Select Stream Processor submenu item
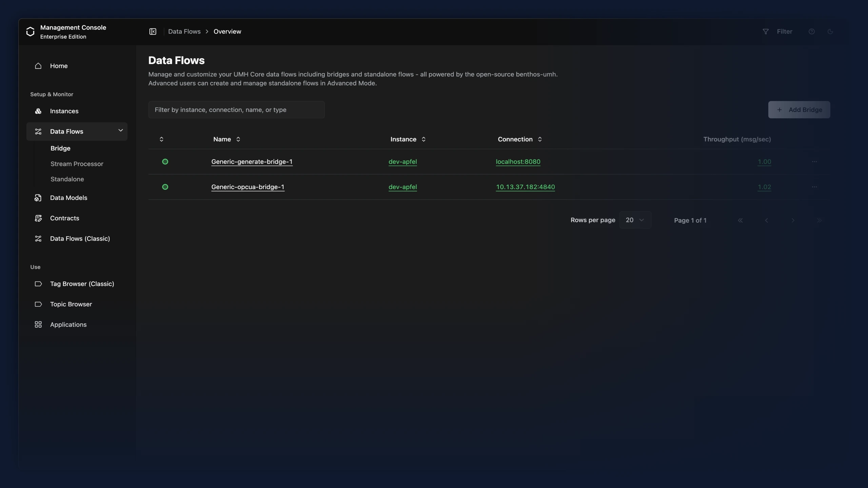The image size is (868, 488). [77, 164]
